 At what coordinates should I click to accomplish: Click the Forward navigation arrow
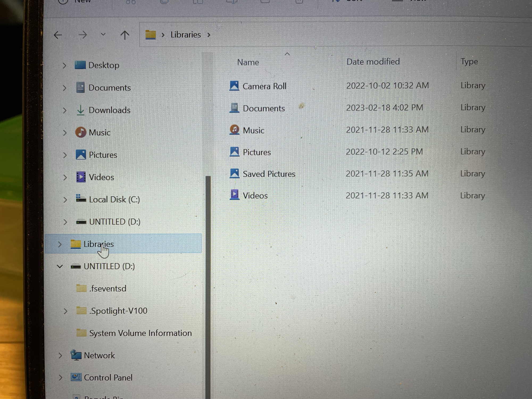83,35
